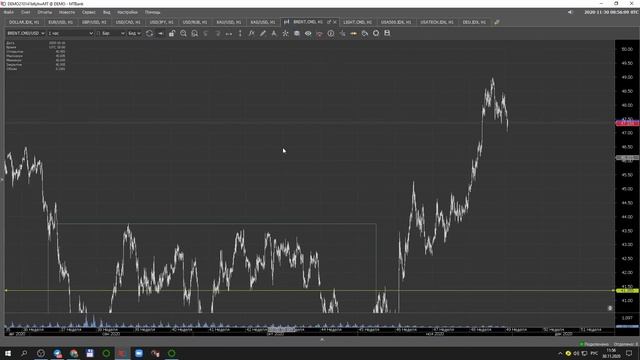
Task: Open the Windows notification center icon
Action: click(629, 353)
